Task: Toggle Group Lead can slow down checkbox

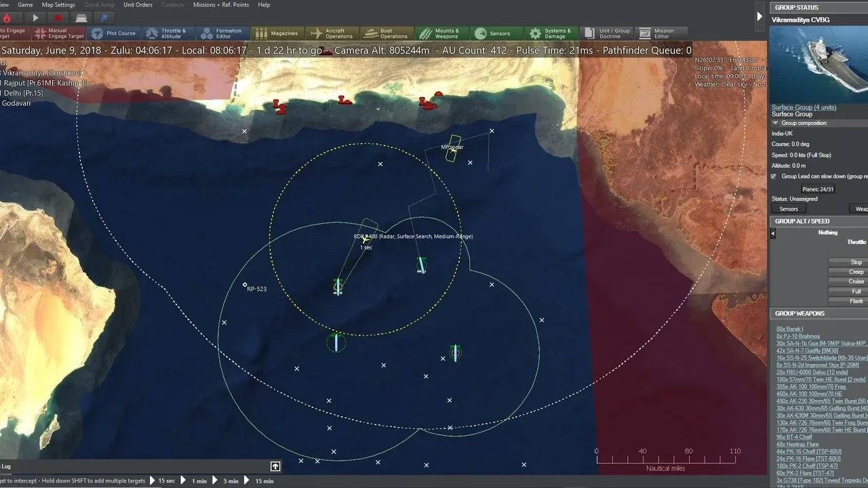Action: [774, 176]
